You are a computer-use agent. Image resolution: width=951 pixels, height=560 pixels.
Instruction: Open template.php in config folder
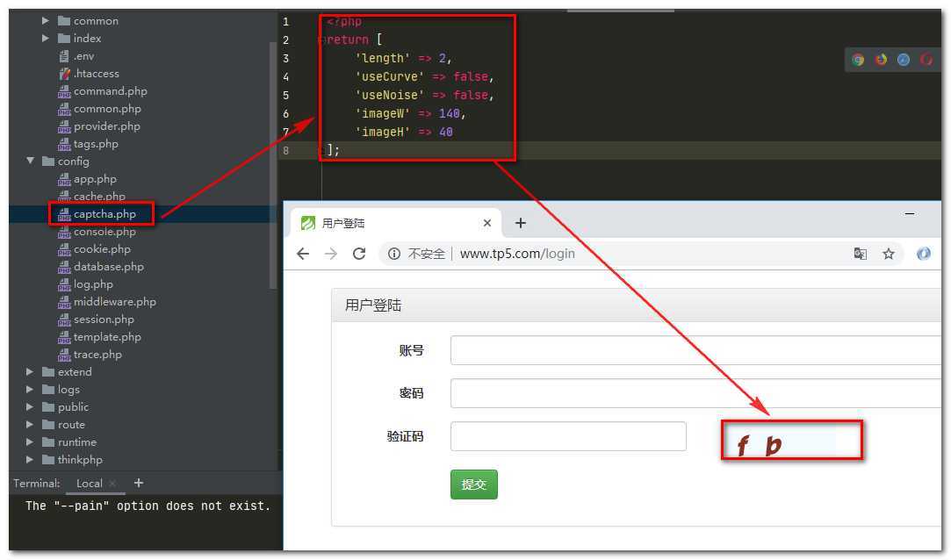pyautogui.click(x=107, y=338)
